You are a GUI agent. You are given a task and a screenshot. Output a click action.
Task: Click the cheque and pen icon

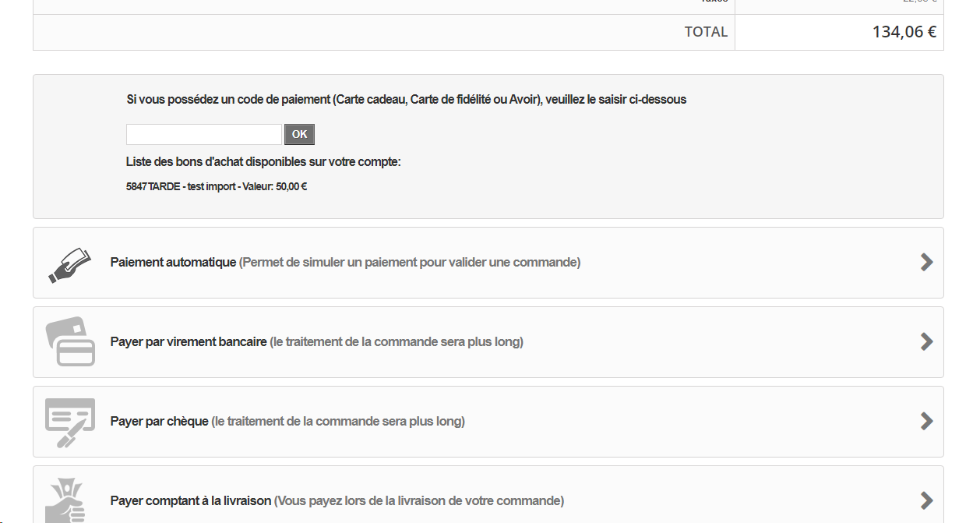pyautogui.click(x=70, y=422)
